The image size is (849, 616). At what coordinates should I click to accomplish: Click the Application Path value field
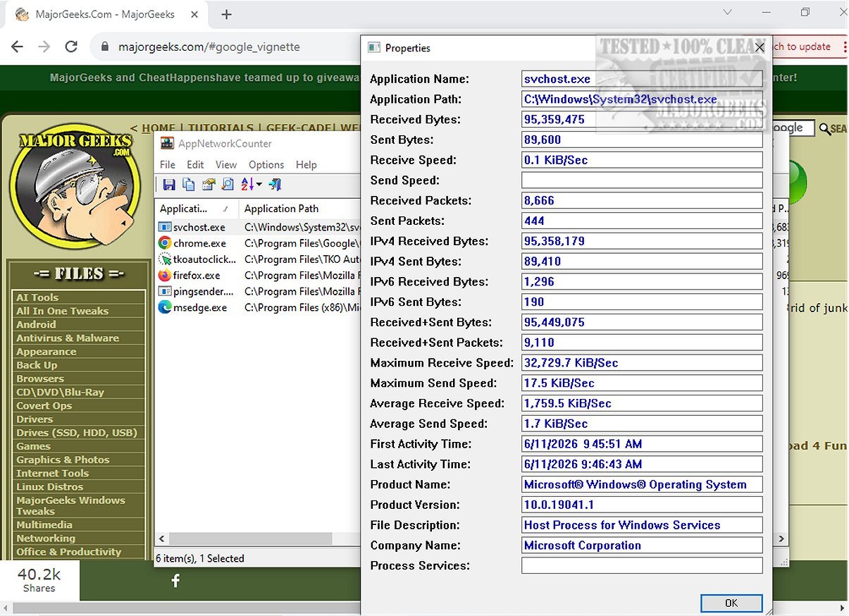[x=642, y=99]
